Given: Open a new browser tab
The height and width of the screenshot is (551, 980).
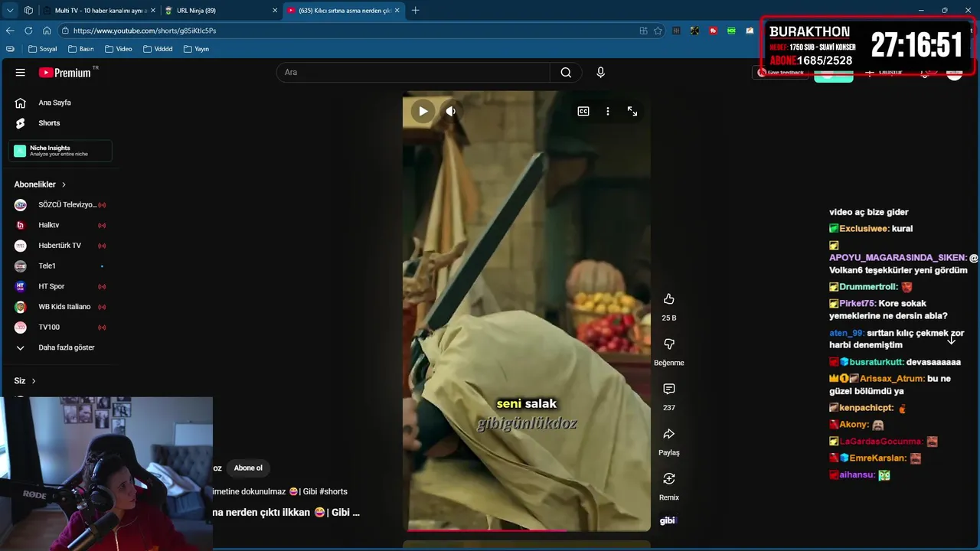Looking at the screenshot, I should [x=416, y=11].
